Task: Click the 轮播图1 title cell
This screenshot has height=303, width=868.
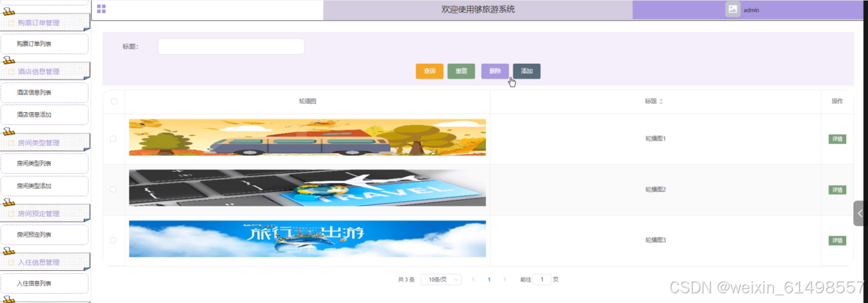Action: coord(656,139)
